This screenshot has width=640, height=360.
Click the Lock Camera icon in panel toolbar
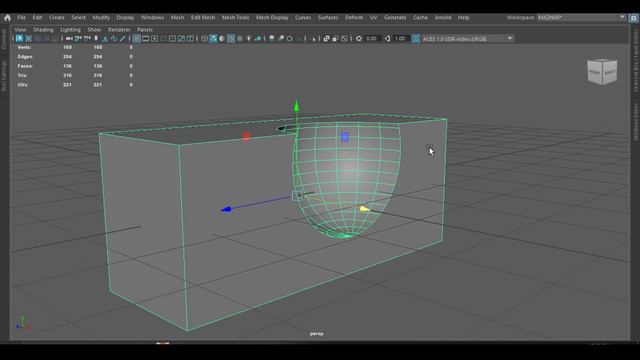tap(78, 38)
